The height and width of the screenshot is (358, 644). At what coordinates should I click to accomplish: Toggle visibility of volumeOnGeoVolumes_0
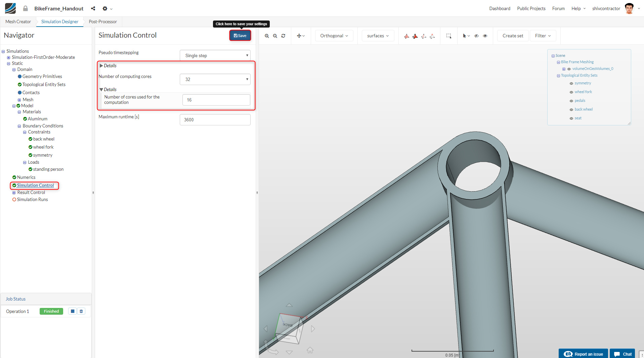[x=569, y=69]
